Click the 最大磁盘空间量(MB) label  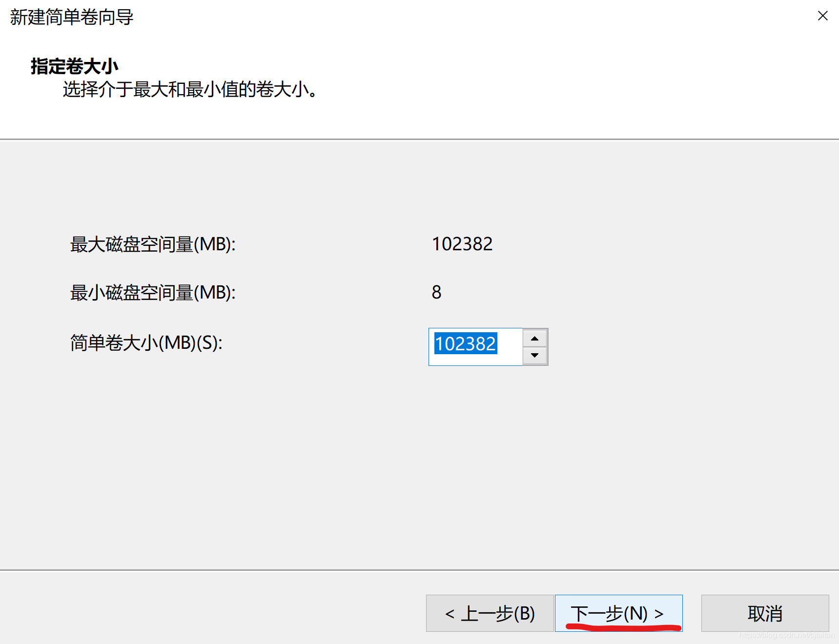153,244
